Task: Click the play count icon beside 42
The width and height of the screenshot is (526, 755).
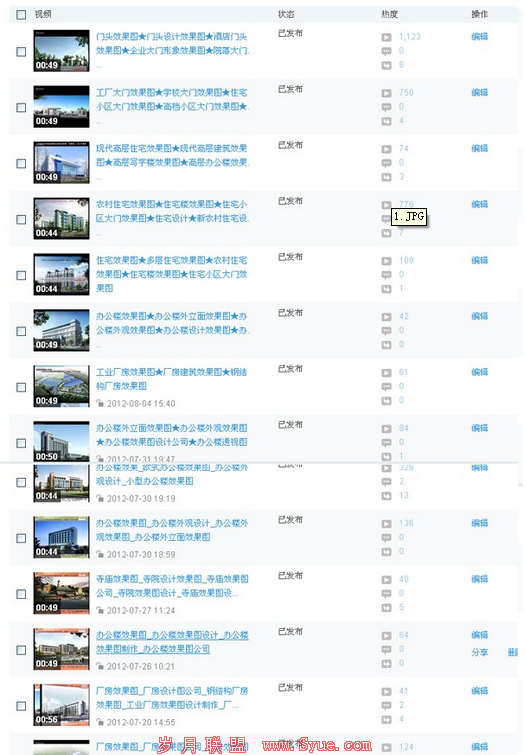Action: point(386,317)
